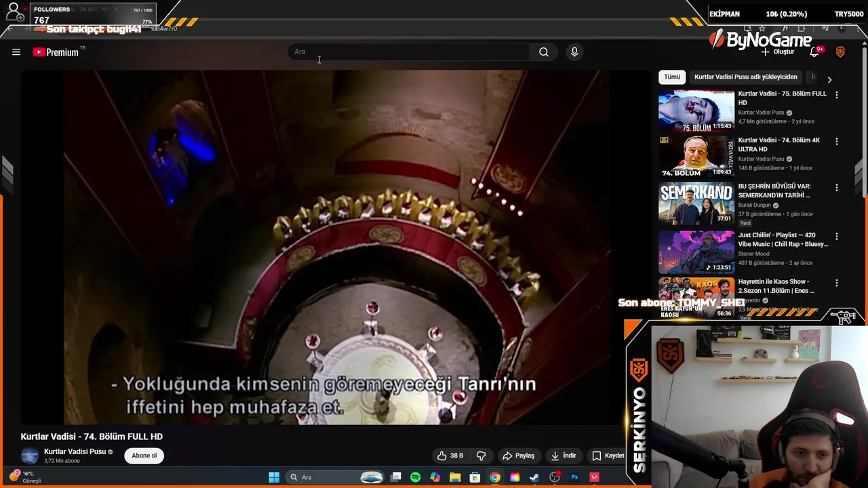Click '3,72 Mn abone' subscriber count

point(62,461)
